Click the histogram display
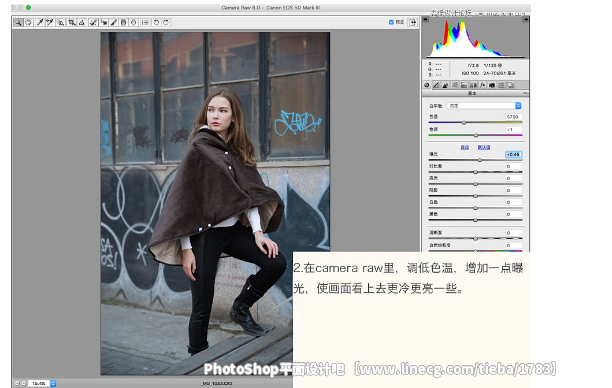This screenshot has height=388, width=612. [476, 37]
